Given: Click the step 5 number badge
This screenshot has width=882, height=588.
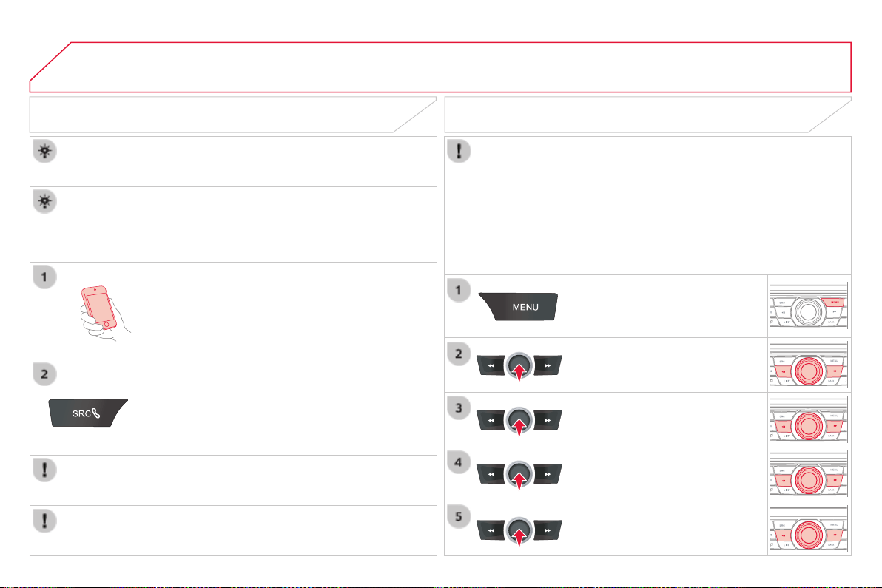Looking at the screenshot, I should 459,516.
